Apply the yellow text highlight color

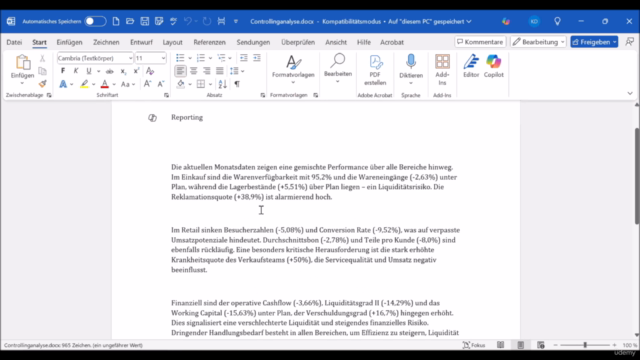84,84
